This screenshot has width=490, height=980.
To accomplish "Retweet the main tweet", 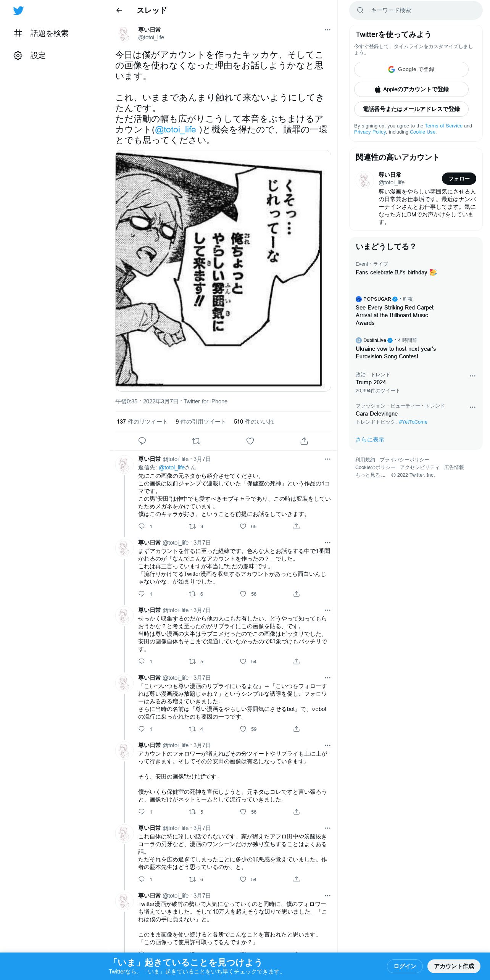I will coord(196,441).
